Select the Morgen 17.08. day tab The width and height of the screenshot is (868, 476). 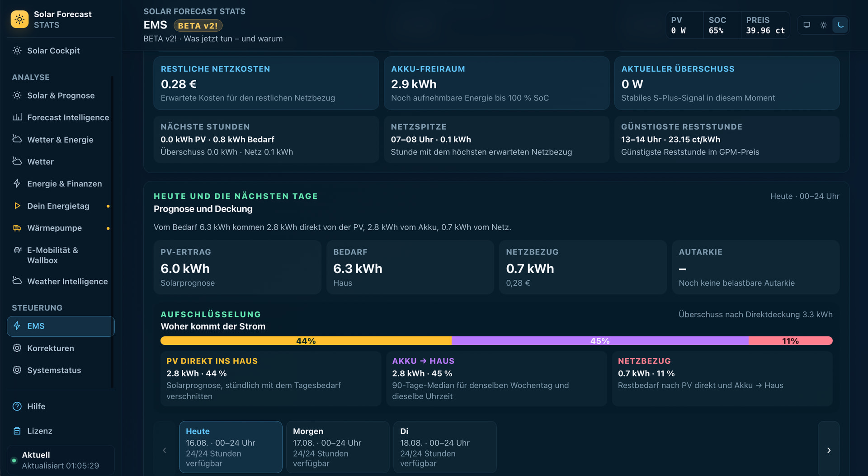click(338, 447)
